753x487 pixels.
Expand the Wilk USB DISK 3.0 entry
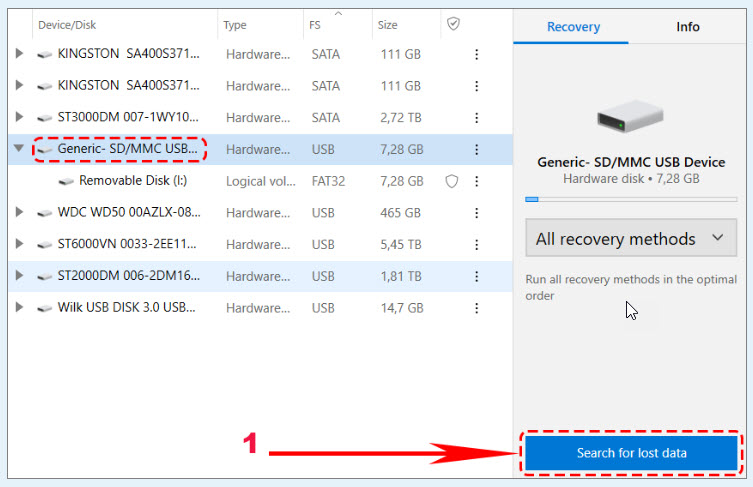(x=18, y=308)
